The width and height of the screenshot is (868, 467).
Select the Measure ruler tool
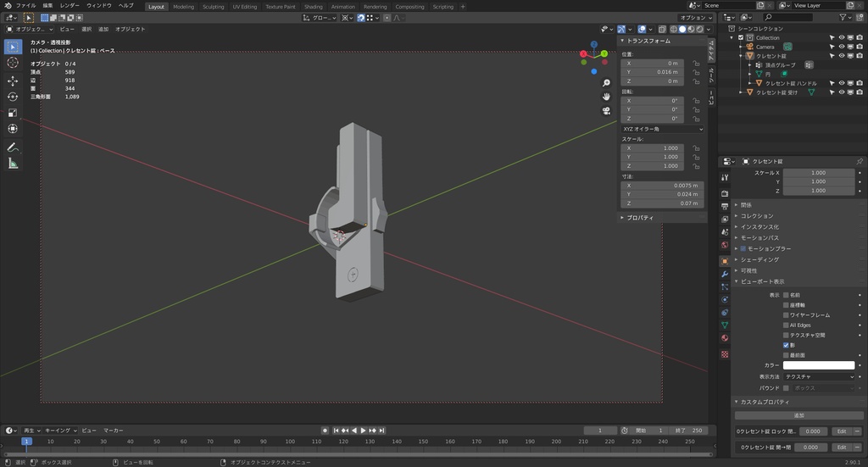[13, 164]
